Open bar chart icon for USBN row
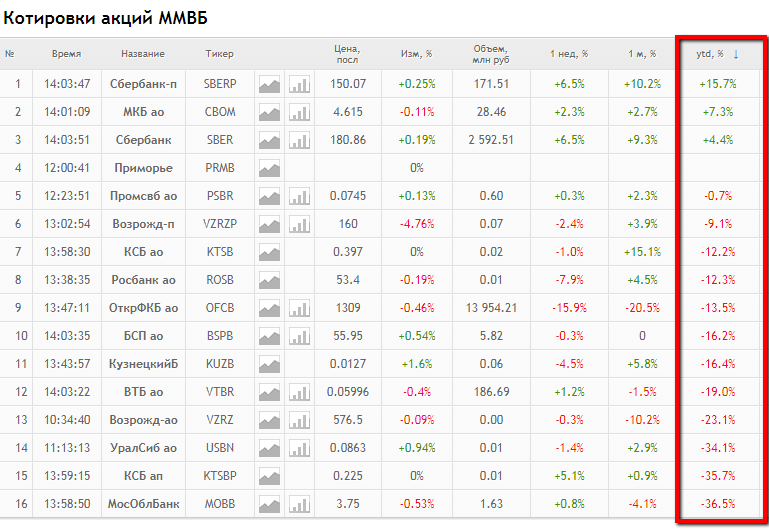The height and width of the screenshot is (530, 769). tap(299, 448)
